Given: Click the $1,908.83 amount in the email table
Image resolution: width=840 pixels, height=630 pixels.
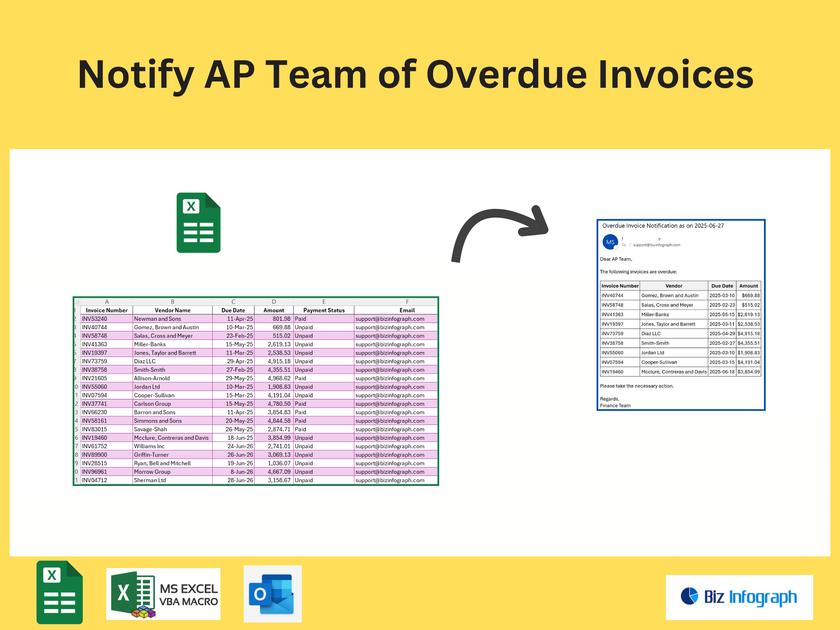Looking at the screenshot, I should point(748,353).
